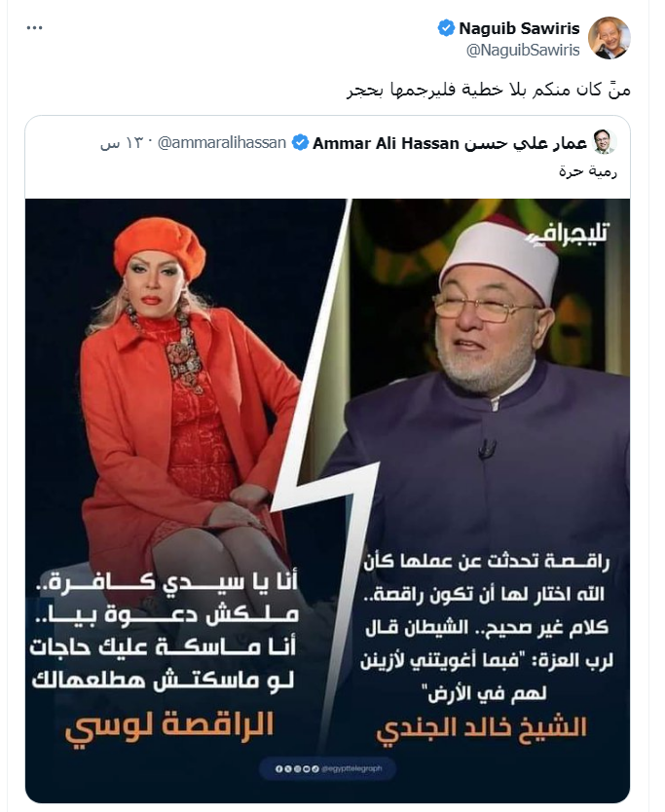Open the three-dot more options menu
This screenshot has width=665, height=812.
34,28
